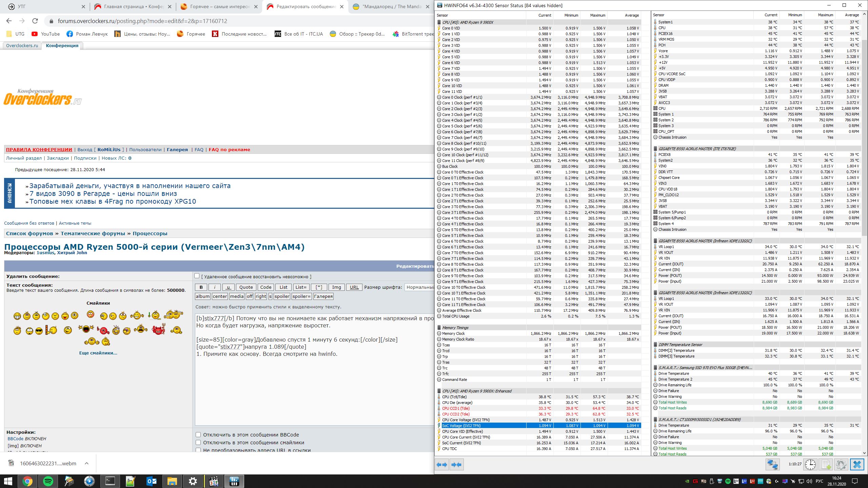Viewport: 868px width, 488px height.
Task: Open HWiNFO sensor settings gear
Action: pyautogui.click(x=841, y=464)
